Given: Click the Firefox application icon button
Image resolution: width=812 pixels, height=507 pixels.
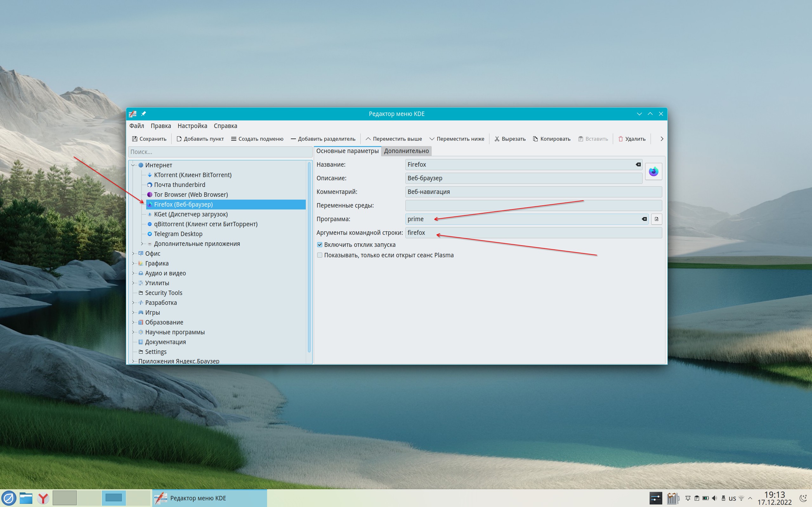Looking at the screenshot, I should point(653,172).
